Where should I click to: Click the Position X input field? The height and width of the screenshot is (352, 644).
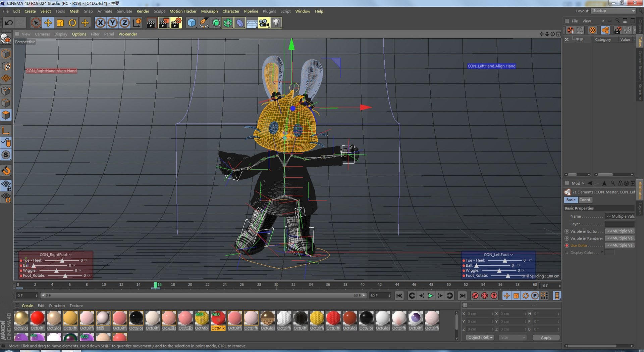[480, 314]
